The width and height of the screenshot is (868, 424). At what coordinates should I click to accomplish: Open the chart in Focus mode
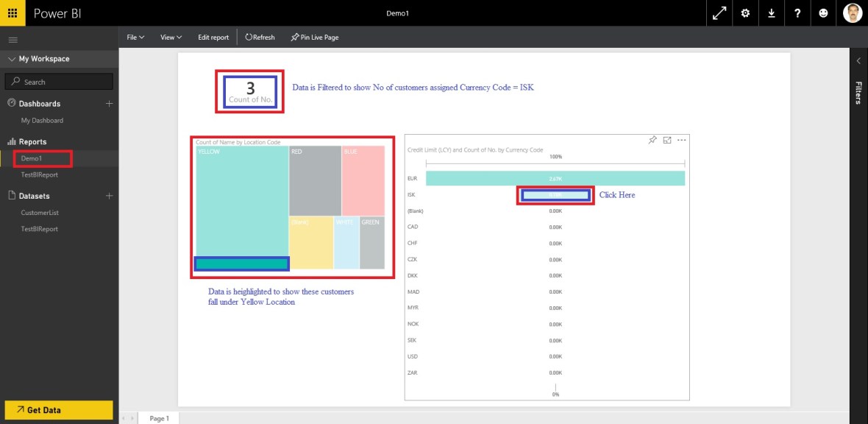pos(668,139)
